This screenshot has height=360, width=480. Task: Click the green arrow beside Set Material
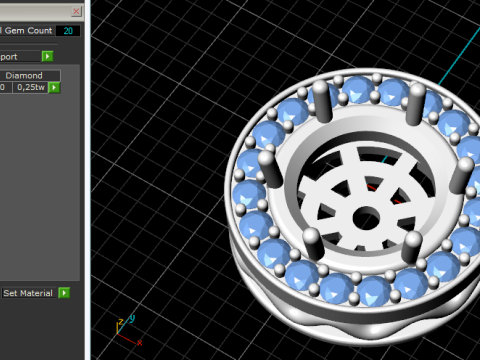[64, 293]
